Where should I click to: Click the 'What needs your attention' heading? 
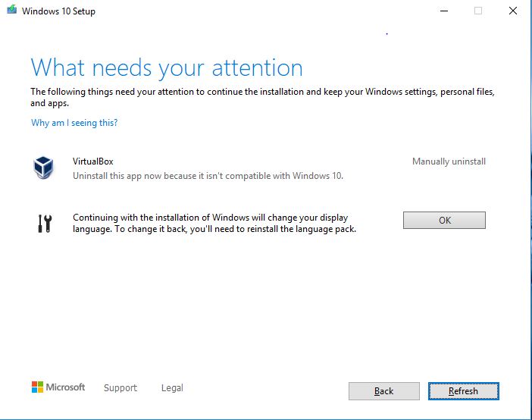pos(167,67)
